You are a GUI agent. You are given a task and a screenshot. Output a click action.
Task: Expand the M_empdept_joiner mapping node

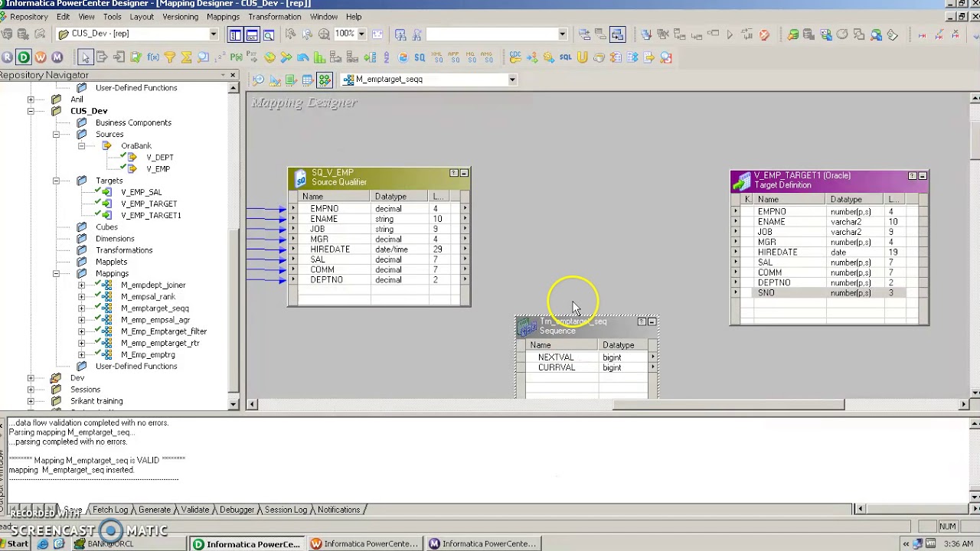[81, 285]
